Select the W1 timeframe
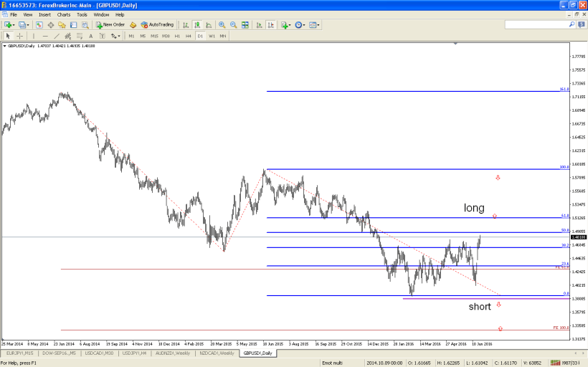This screenshot has height=367, width=588. [x=212, y=35]
